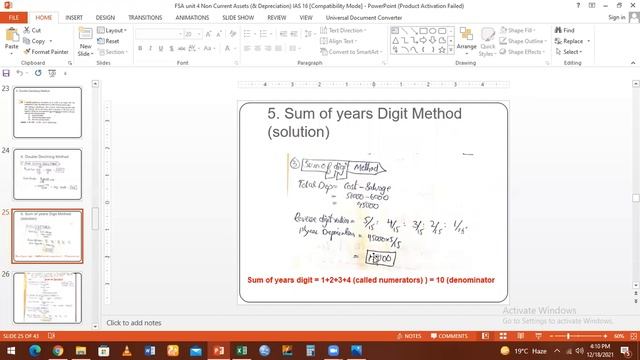Open the FILE tab

coord(14,18)
